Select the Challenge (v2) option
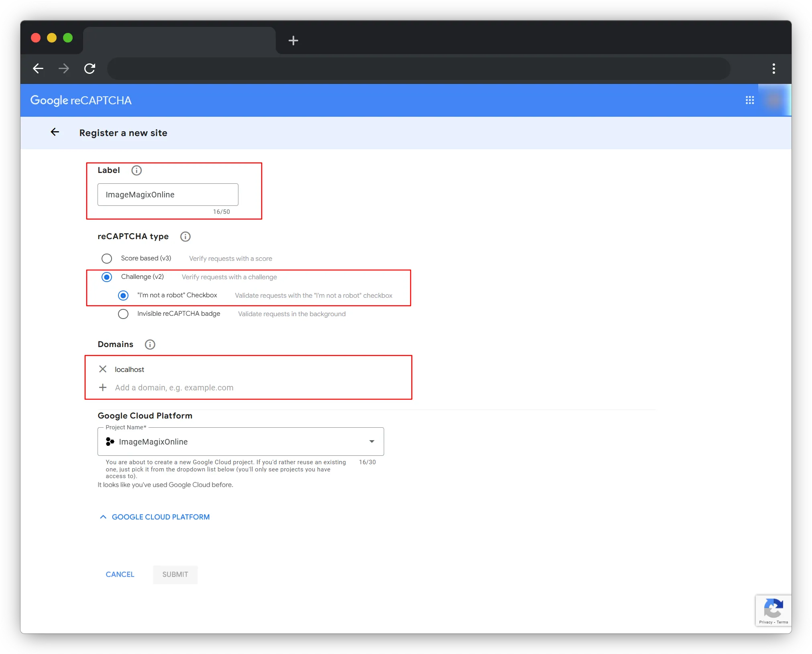The image size is (812, 654). point(107,277)
